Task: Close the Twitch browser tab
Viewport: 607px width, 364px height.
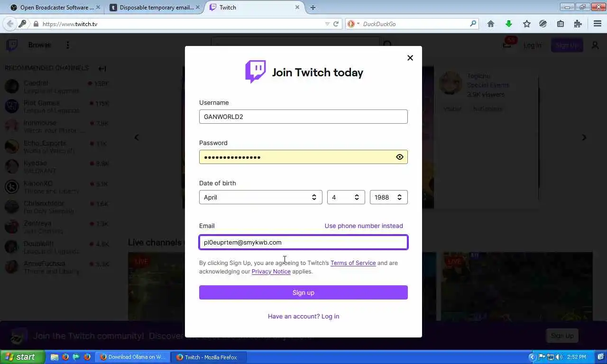Action: pos(297,7)
